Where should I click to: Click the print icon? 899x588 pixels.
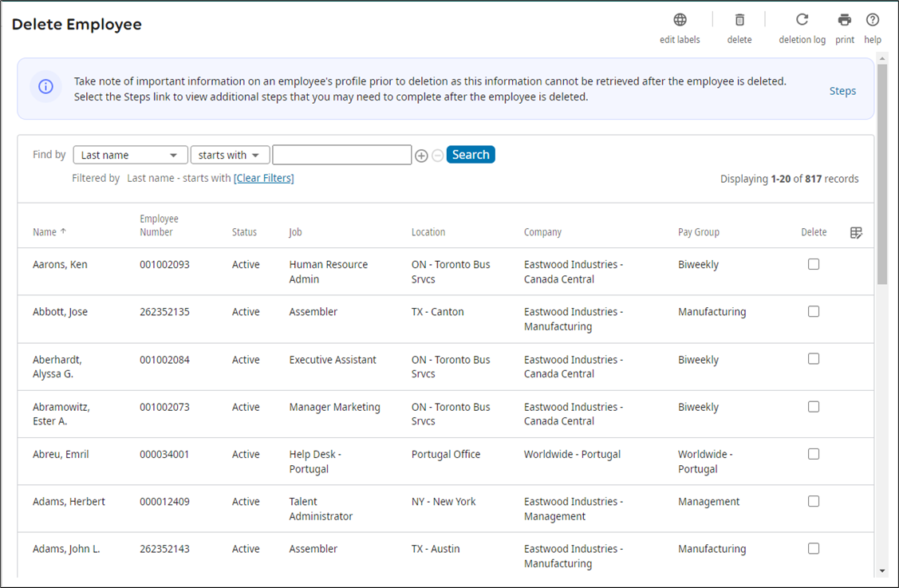tap(845, 20)
